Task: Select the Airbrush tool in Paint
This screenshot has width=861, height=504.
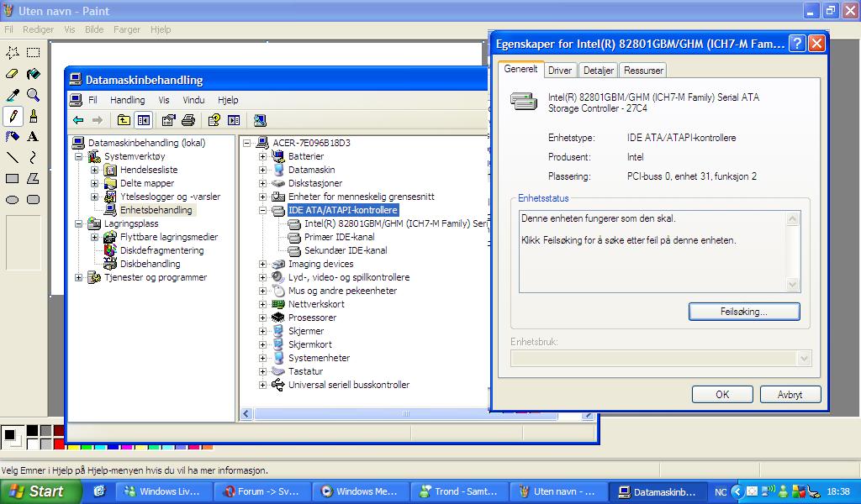Action: click(13, 137)
